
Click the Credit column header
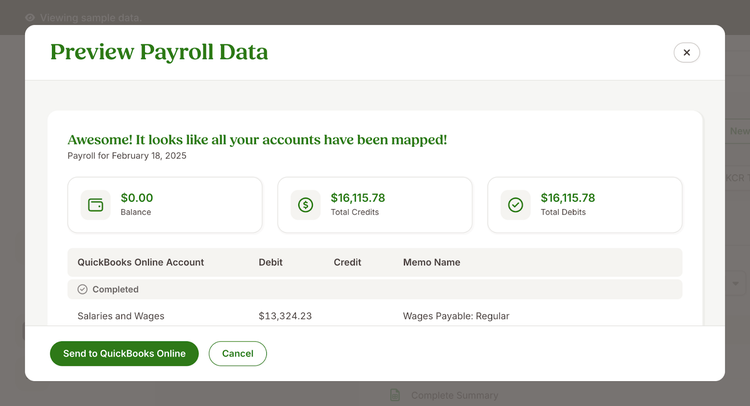click(x=347, y=262)
